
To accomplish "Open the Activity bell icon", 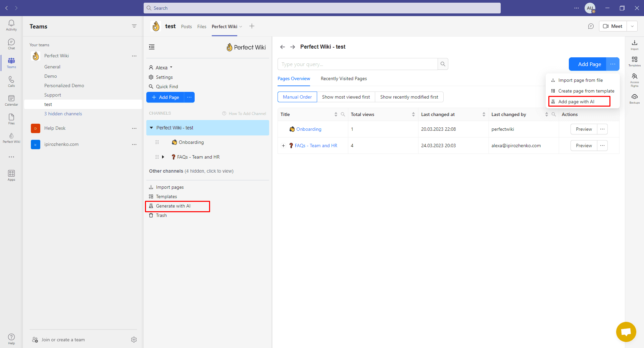I will click(11, 25).
